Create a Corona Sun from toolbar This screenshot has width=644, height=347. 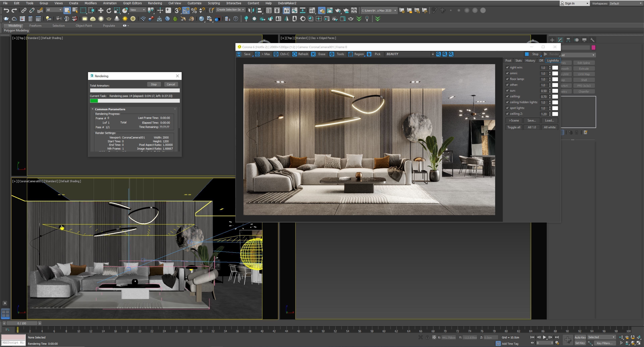pyautogui.click(x=125, y=19)
